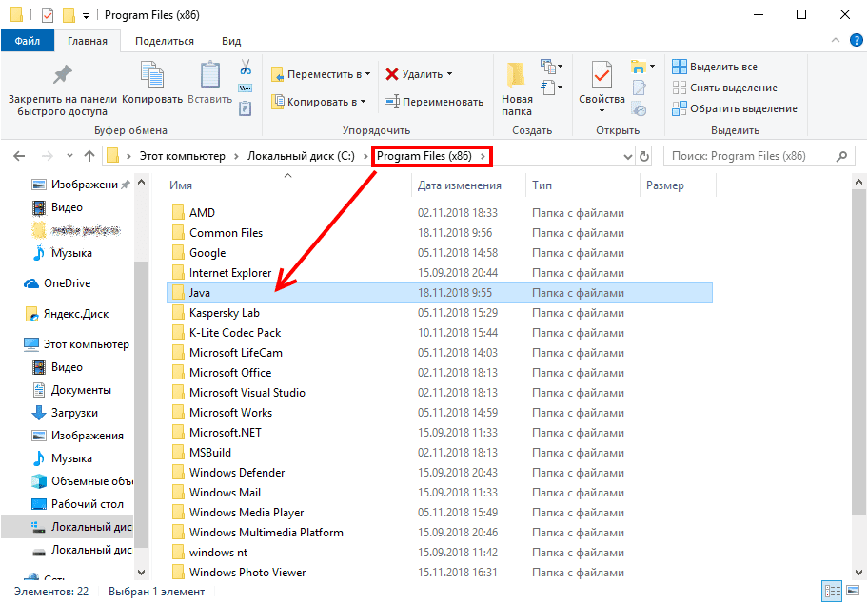Create a new folder via ribbon icon
Image resolution: width=868 pixels, height=603 pixels.
(517, 76)
